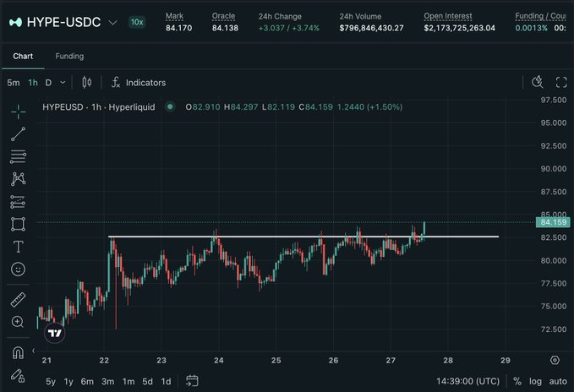Image resolution: width=574 pixels, height=392 pixels.
Task: Open timezone menu at 14:39:00 (UTC)
Action: click(467, 381)
